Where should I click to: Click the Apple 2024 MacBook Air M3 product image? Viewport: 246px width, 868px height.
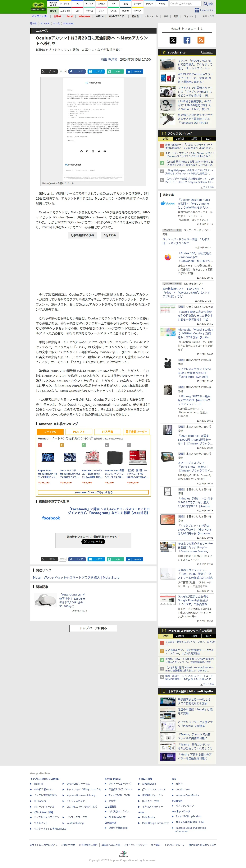coord(48,457)
